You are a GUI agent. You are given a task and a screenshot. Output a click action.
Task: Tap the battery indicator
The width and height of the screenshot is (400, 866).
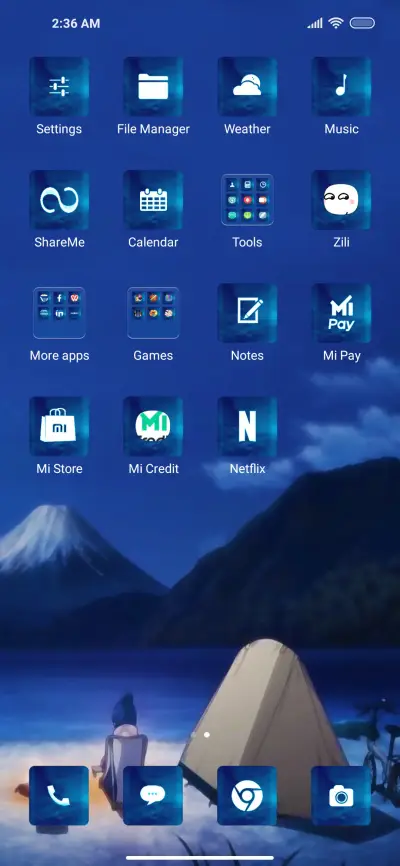[x=362, y=23]
